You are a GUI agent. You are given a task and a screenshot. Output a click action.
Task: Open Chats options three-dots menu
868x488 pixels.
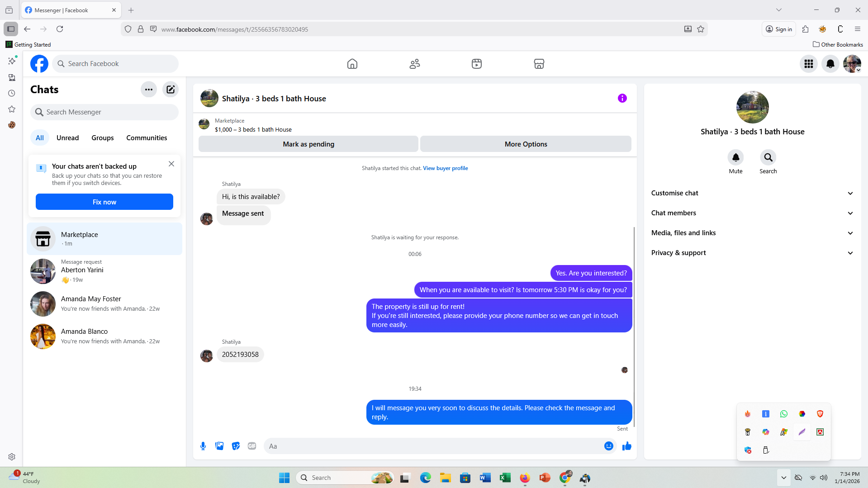pos(149,90)
